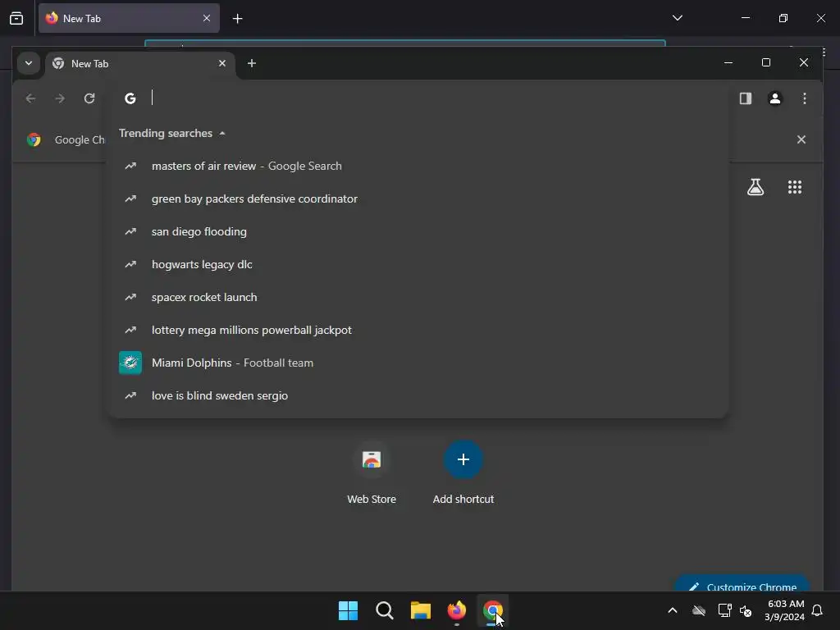Choose 'lottery mega millions powerball jackpot' suggestion
This screenshot has height=630, width=840.
coord(418,330)
